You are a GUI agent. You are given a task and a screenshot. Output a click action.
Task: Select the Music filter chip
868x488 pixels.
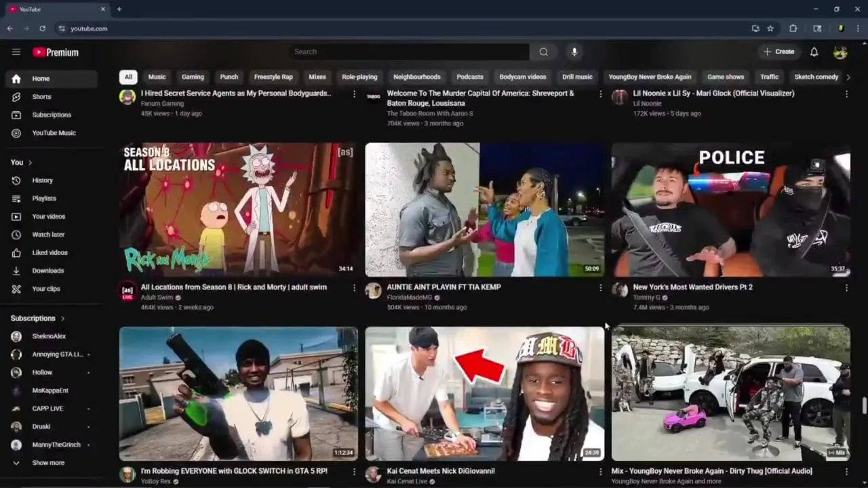[157, 77]
